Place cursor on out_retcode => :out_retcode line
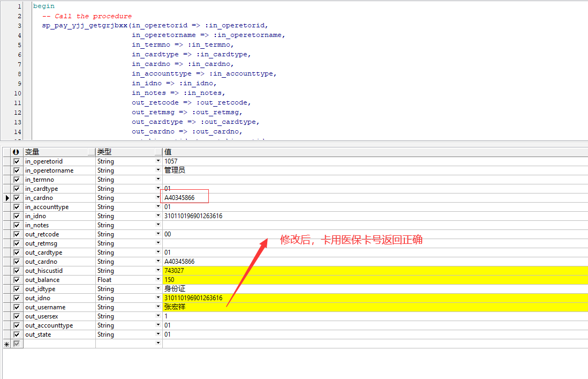This screenshot has width=588, height=379. coord(191,103)
